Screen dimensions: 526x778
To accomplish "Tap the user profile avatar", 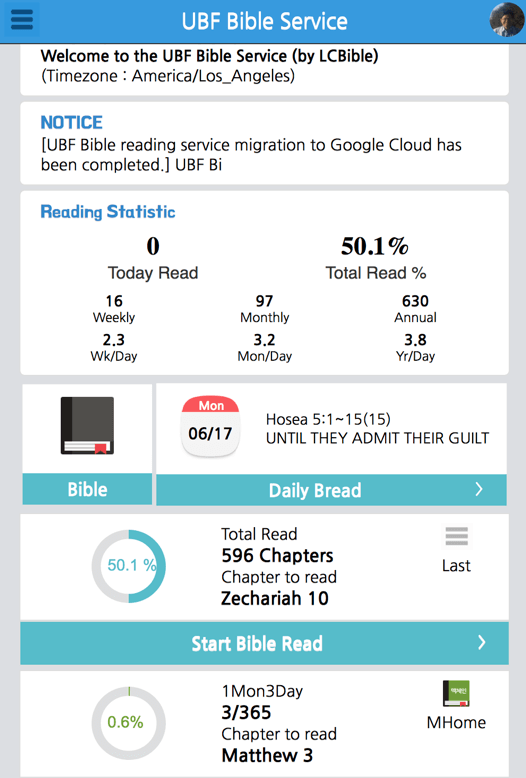I will pos(507,20).
